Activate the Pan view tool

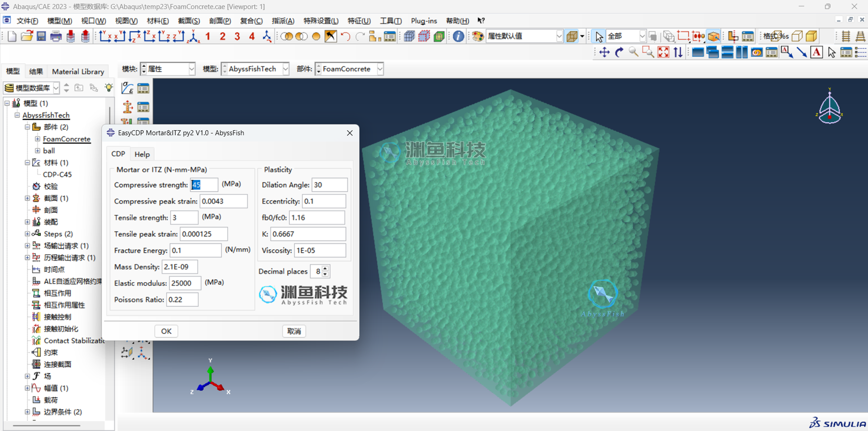point(604,53)
